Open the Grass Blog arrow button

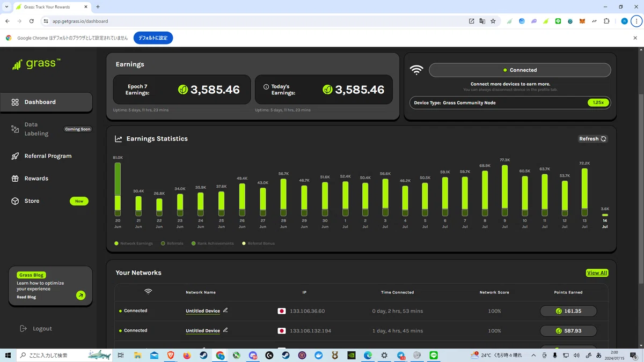80,295
